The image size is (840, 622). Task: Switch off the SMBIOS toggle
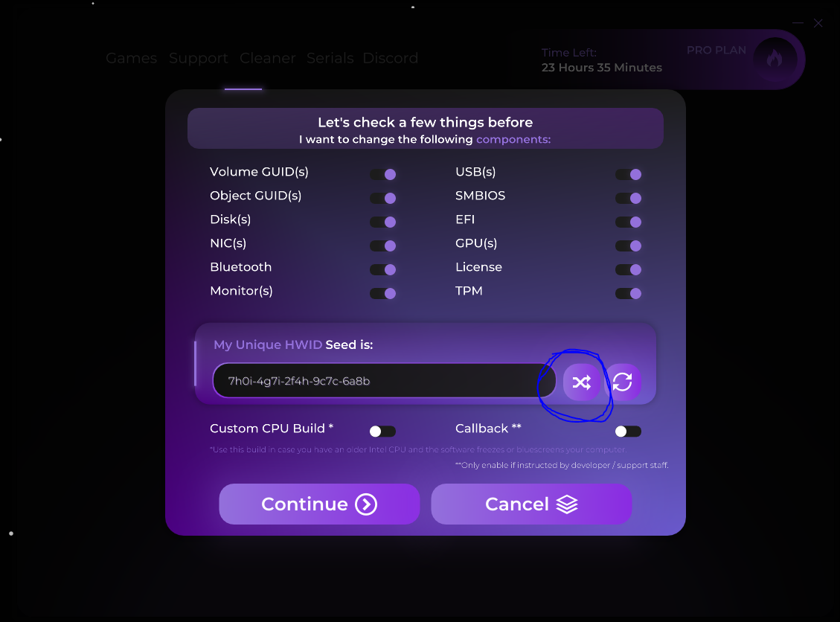(x=628, y=198)
